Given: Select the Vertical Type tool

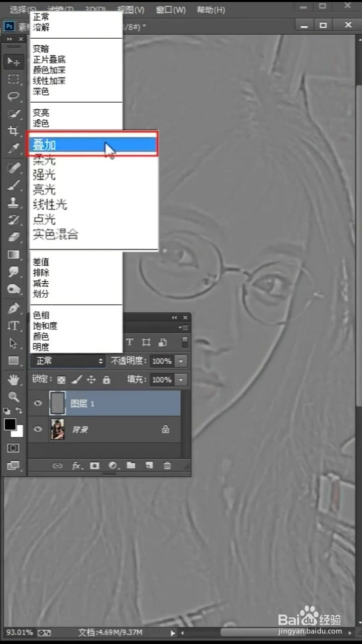Looking at the screenshot, I should tap(14, 326).
